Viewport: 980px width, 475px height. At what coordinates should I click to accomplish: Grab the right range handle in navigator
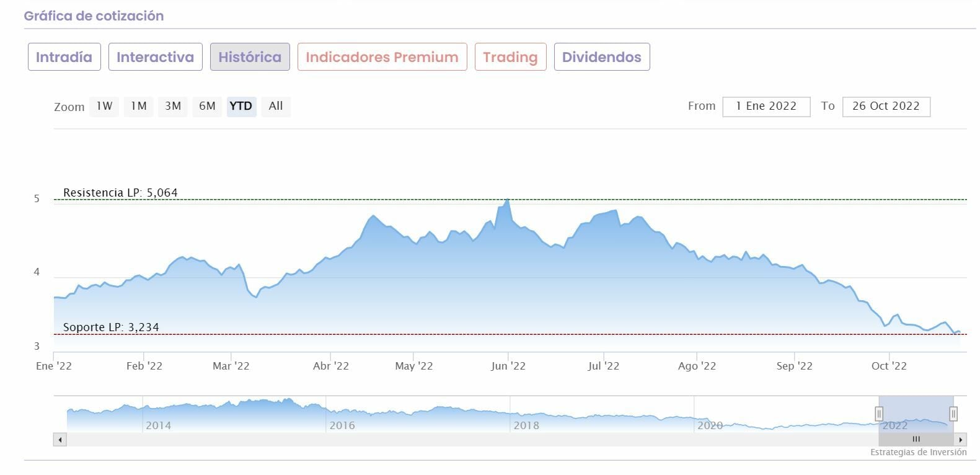[x=953, y=414]
